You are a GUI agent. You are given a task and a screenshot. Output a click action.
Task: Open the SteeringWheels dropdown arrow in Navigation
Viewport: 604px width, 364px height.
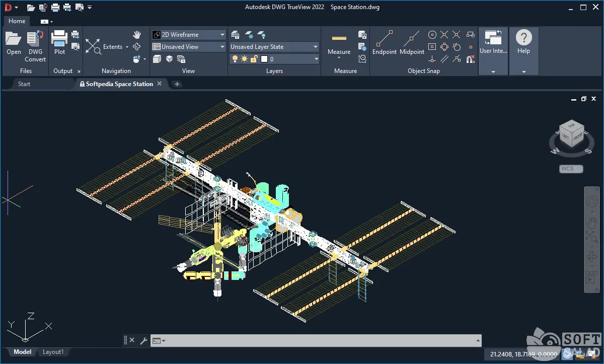pos(144,59)
